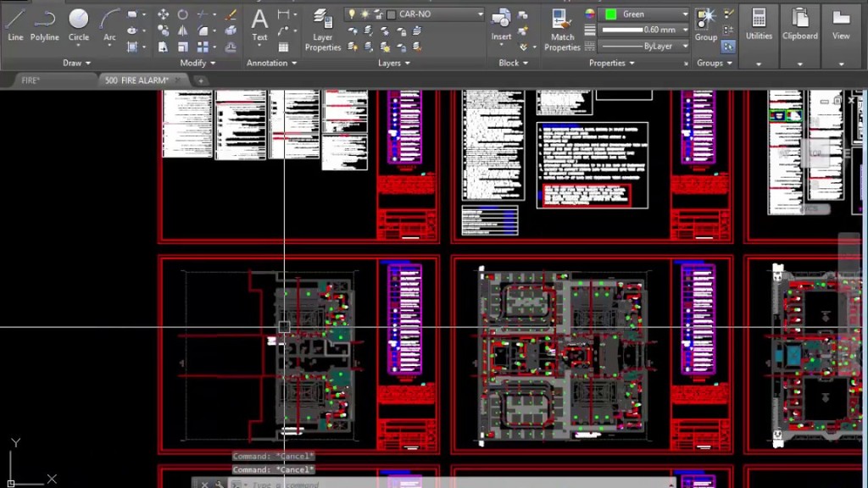
Task: Expand the Groups panel
Action: 714,63
